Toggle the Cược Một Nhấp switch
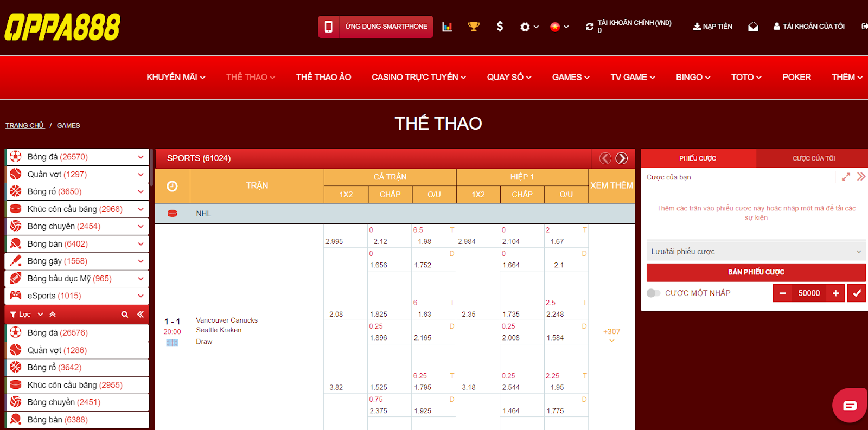Screen dimensions: 868x430 coord(653,293)
